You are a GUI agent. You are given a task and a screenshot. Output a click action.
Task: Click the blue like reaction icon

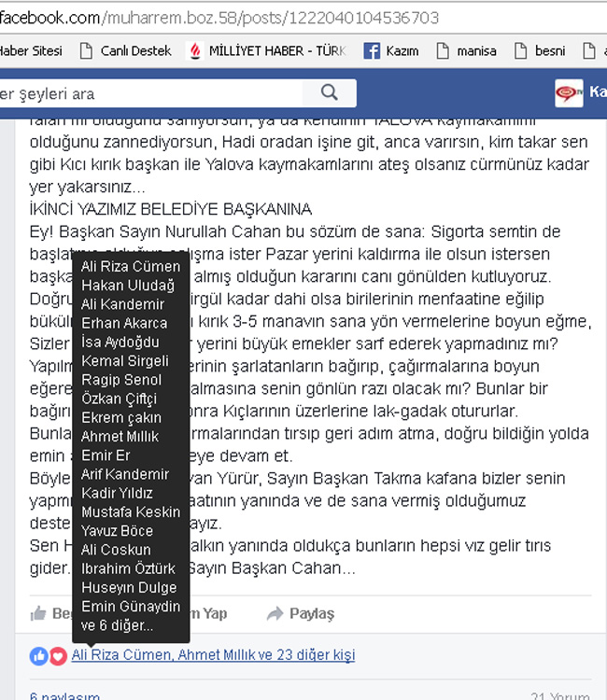[39, 656]
